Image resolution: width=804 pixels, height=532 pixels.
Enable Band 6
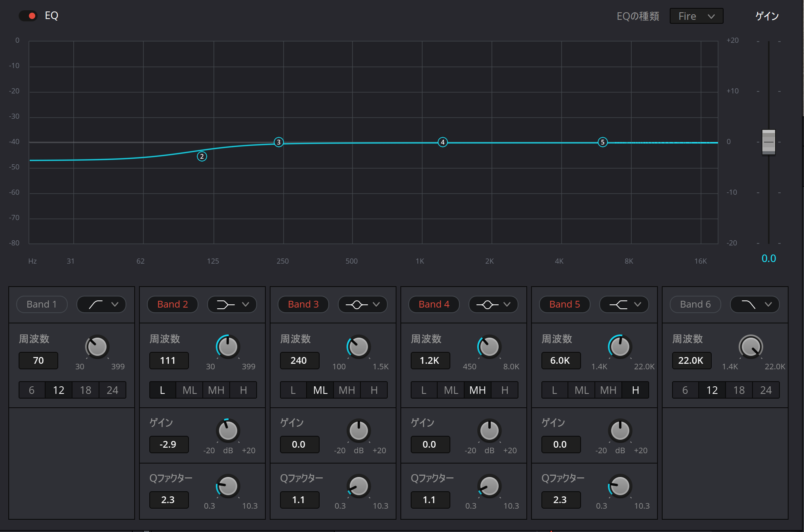[695, 304]
